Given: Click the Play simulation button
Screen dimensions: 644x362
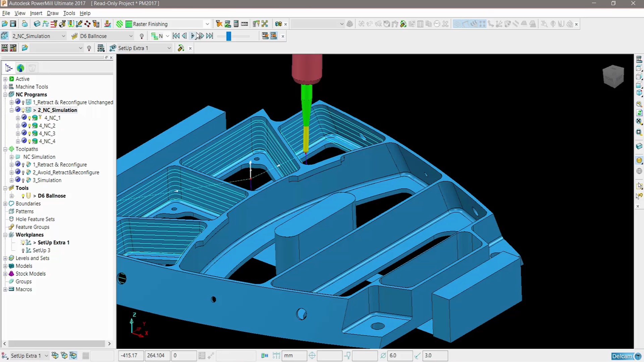Looking at the screenshot, I should (x=192, y=36).
